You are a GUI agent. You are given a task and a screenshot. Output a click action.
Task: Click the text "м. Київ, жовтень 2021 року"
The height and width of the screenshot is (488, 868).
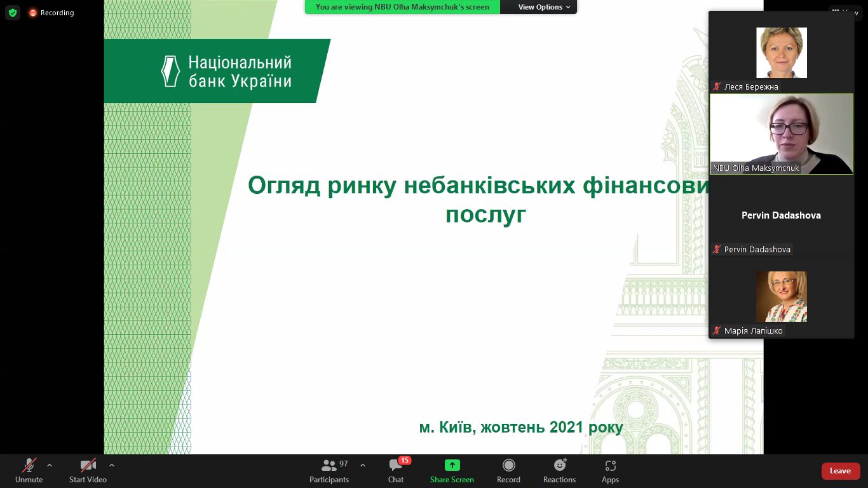pos(521,427)
